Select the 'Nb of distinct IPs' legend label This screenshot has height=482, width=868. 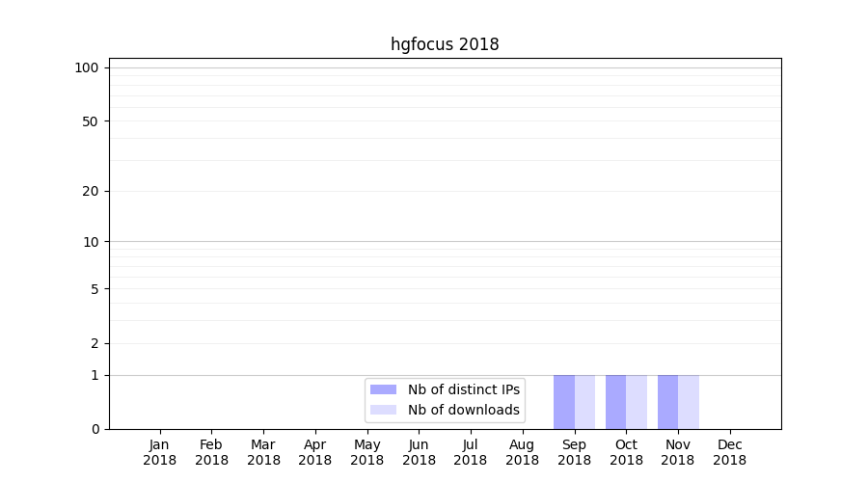click(463, 389)
